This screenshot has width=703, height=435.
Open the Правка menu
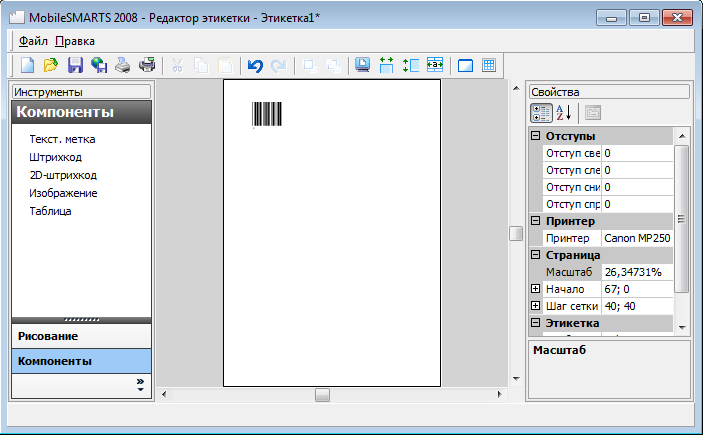coord(75,41)
